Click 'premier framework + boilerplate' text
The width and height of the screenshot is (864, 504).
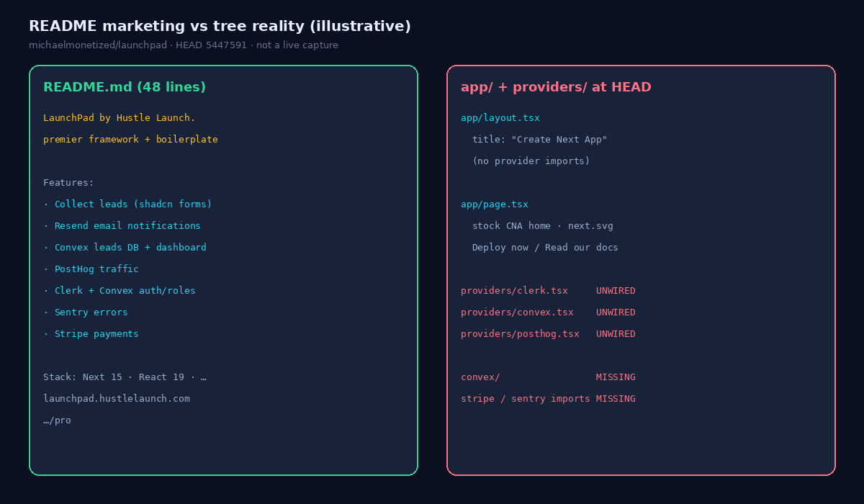[x=130, y=140]
